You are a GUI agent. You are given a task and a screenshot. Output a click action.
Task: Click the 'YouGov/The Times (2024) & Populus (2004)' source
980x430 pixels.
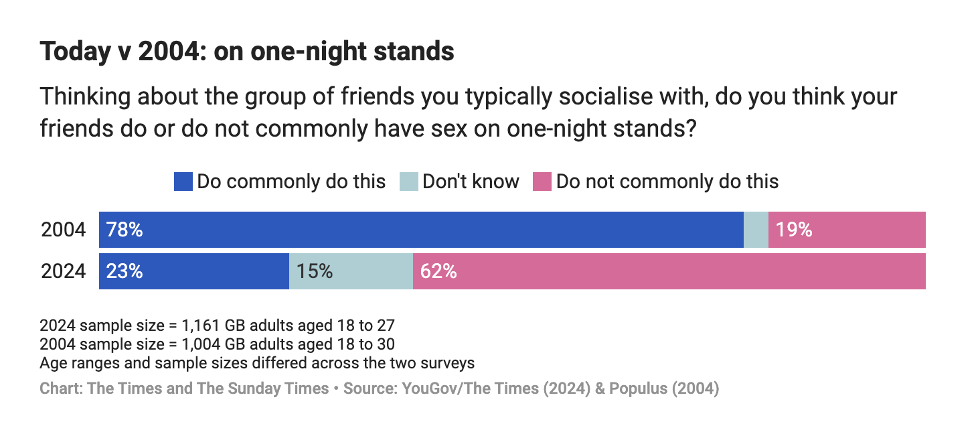[x=532, y=389]
